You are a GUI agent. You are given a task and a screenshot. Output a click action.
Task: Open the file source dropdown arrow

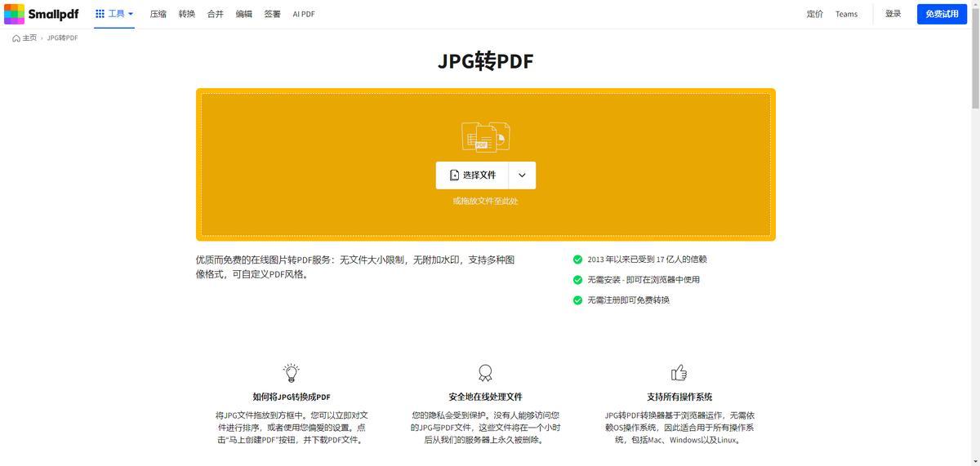522,175
